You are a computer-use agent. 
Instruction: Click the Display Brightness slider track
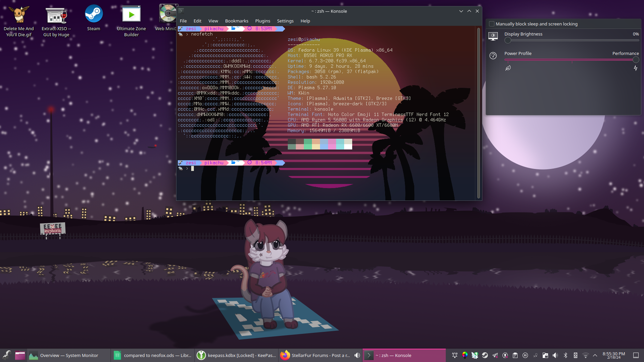(572, 40)
